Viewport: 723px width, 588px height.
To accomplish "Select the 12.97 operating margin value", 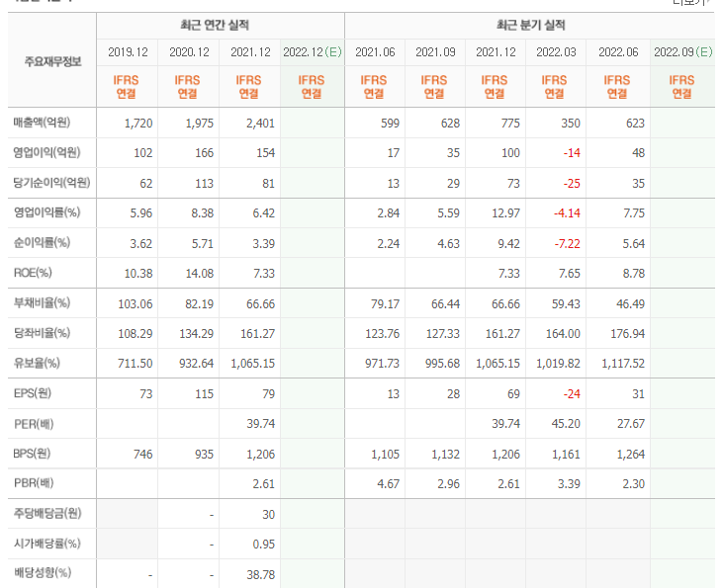I will pyautogui.click(x=505, y=213).
